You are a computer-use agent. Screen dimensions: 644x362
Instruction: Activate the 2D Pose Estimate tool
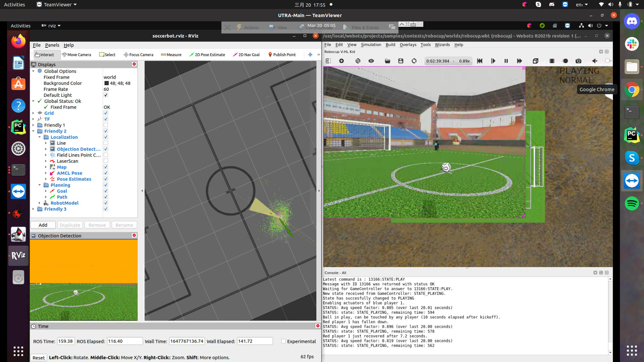tap(207, 55)
